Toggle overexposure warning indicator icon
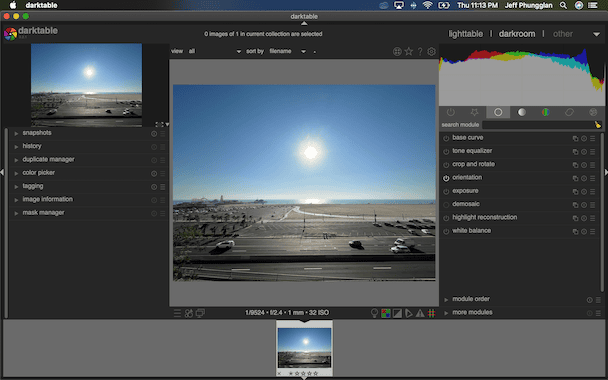The image size is (608, 380). pyautogui.click(x=397, y=313)
